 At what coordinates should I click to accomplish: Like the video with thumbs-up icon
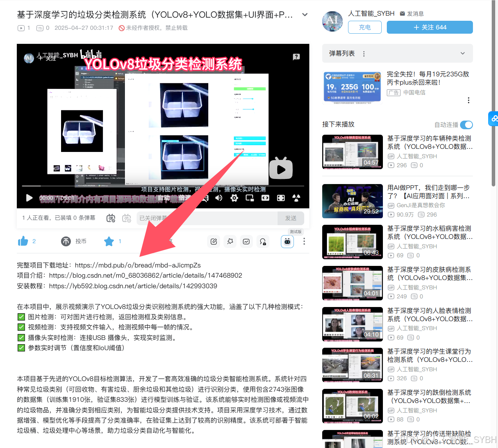pos(23,241)
